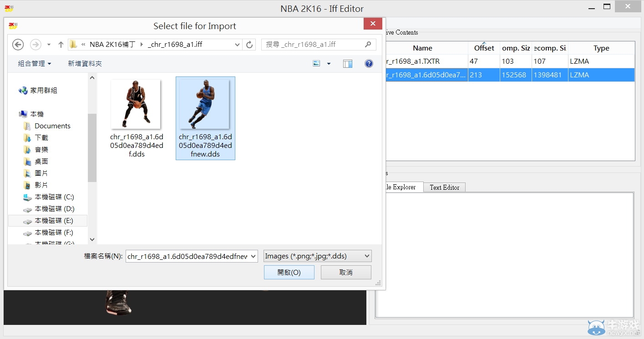Image resolution: width=644 pixels, height=339 pixels.
Task: Refresh the folder view
Action: [249, 45]
